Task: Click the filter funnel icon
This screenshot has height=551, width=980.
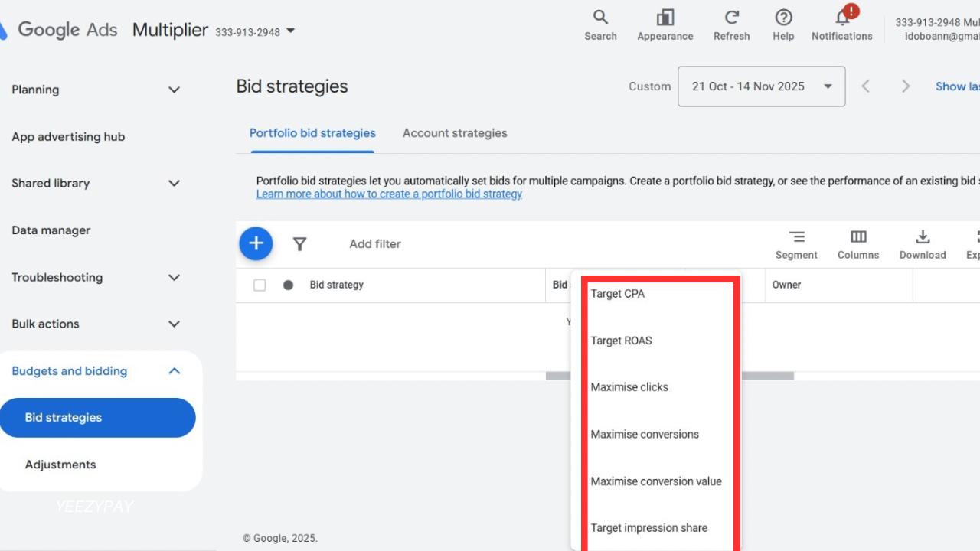Action: point(300,244)
